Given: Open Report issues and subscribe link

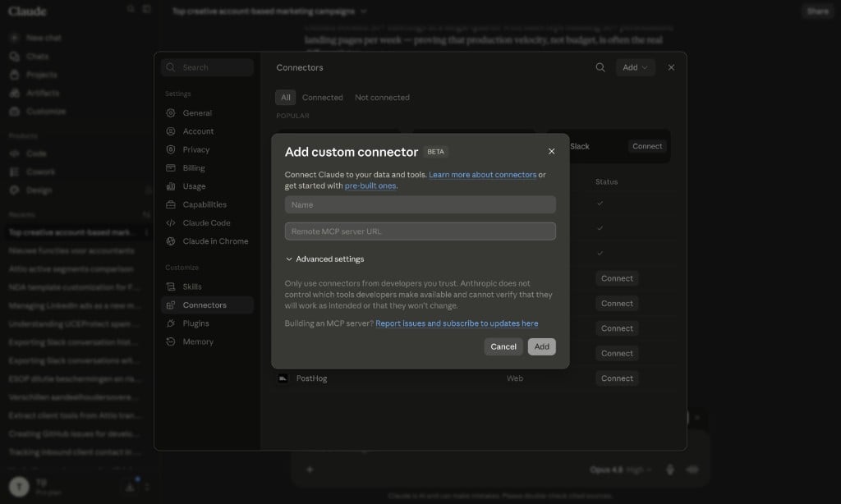Looking at the screenshot, I should pyautogui.click(x=457, y=323).
